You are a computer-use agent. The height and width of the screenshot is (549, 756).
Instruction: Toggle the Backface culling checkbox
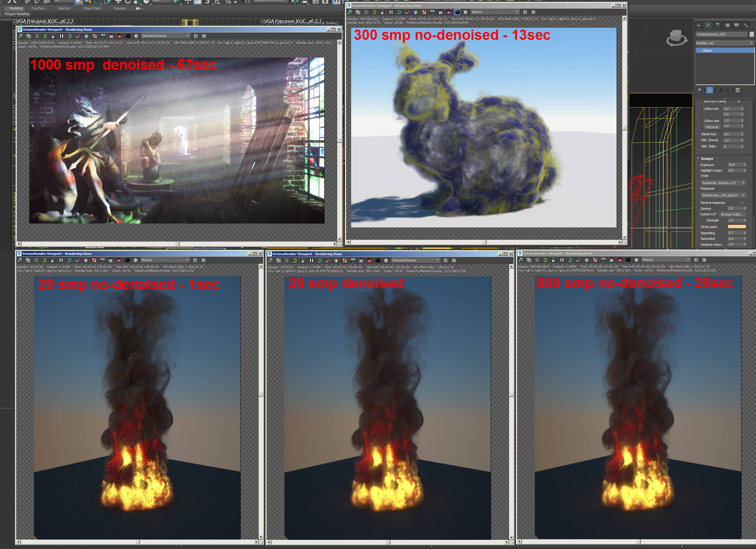pyautogui.click(x=739, y=101)
